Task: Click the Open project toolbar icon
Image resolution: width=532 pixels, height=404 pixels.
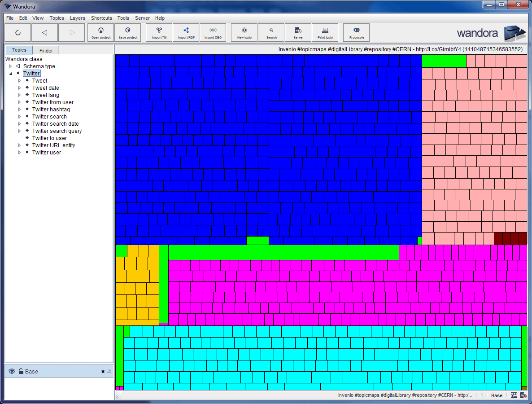Action: point(101,32)
